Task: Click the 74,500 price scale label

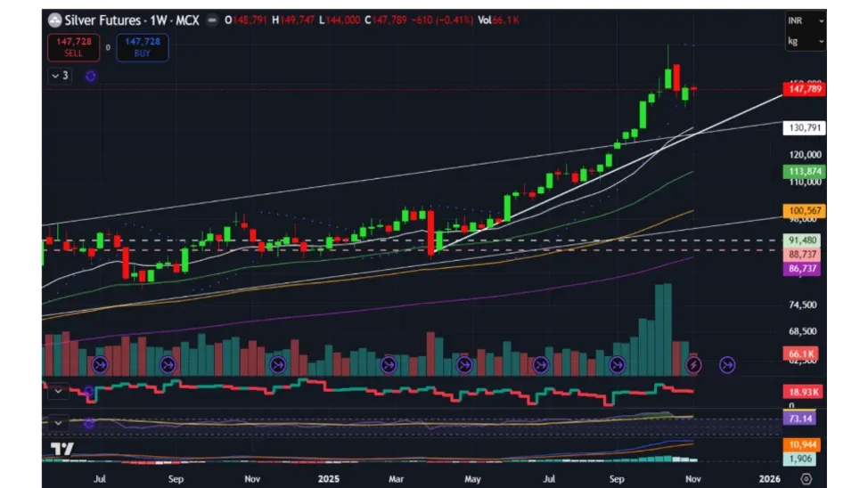Action: point(802,305)
